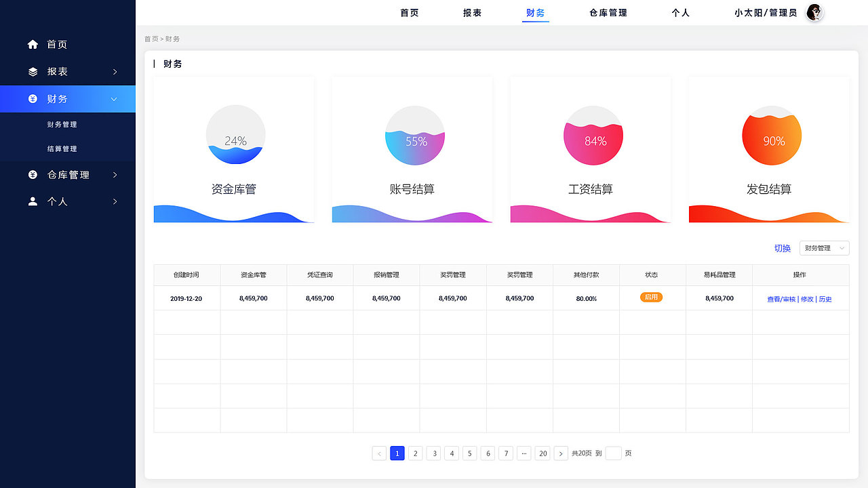The width and height of the screenshot is (868, 488).
Task: Click the 仓库管理 warehouse icon in sidebar
Action: (x=33, y=174)
